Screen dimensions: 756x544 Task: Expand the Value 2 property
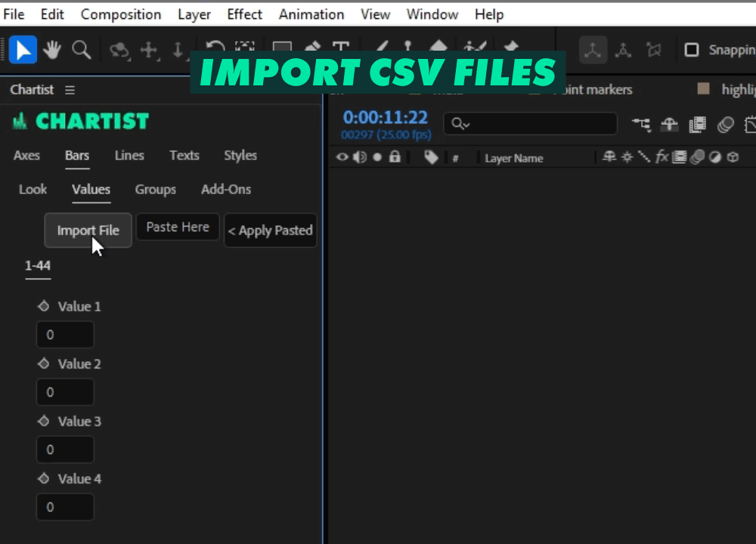click(44, 363)
